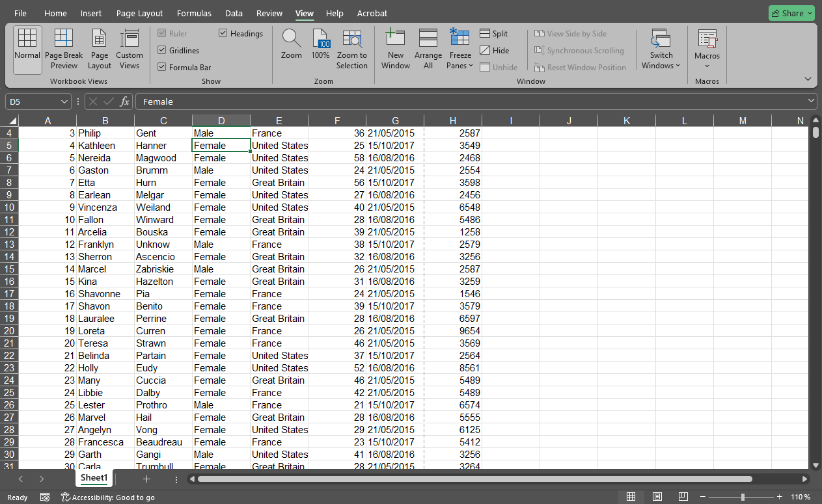The width and height of the screenshot is (822, 504).
Task: Click Arrange All windows icon
Action: point(428,38)
